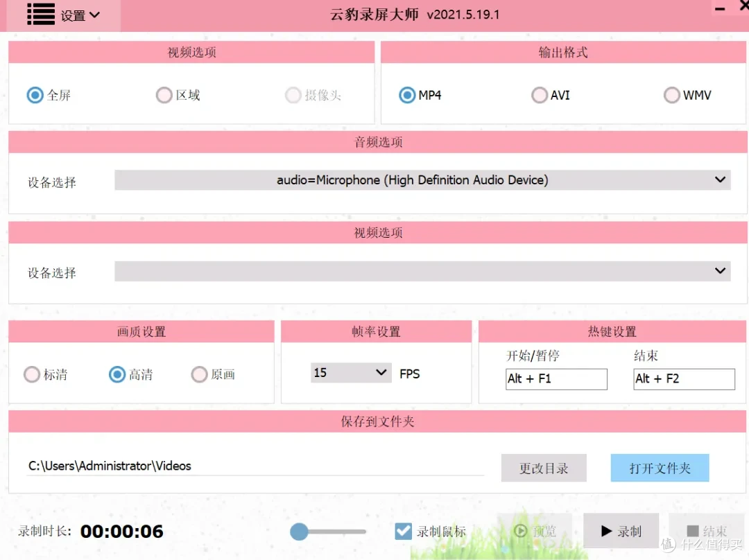Click the 热键设置 section header
749x560 pixels.
pyautogui.click(x=612, y=331)
